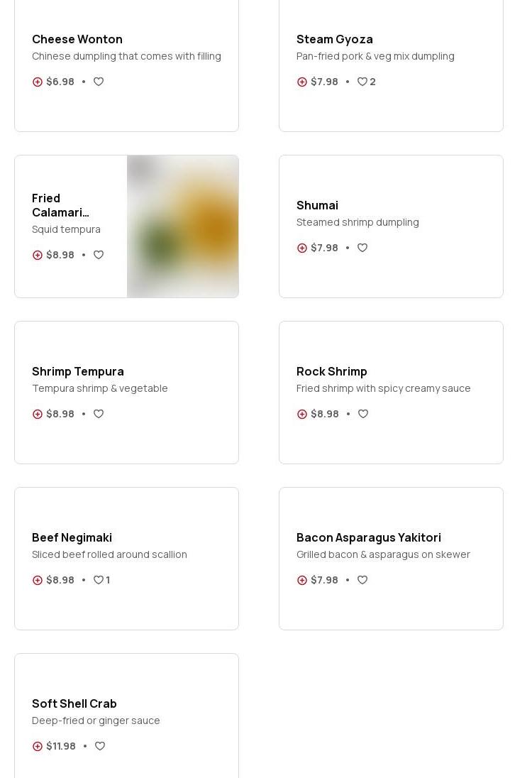Click plus icon for Shumai

point(302,248)
